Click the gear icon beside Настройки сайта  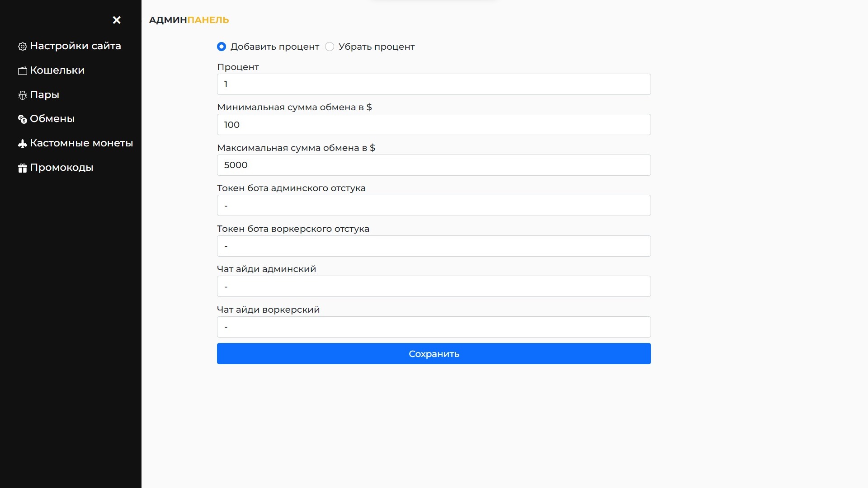pyautogui.click(x=23, y=47)
